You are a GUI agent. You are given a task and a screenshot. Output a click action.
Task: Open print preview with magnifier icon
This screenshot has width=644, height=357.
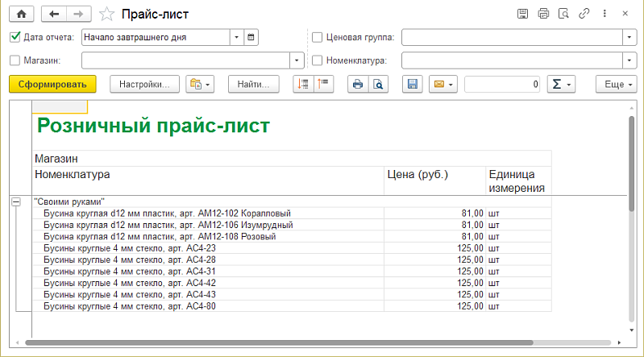click(376, 84)
